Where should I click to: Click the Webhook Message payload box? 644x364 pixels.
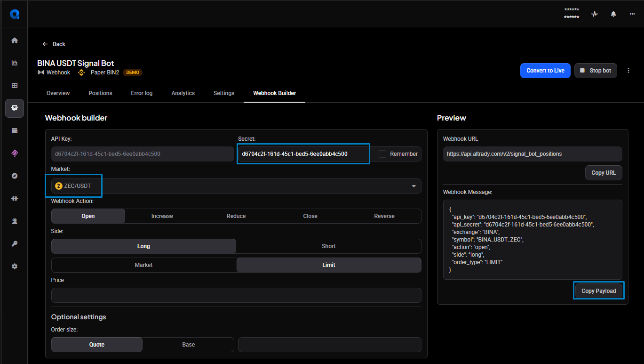click(x=533, y=240)
